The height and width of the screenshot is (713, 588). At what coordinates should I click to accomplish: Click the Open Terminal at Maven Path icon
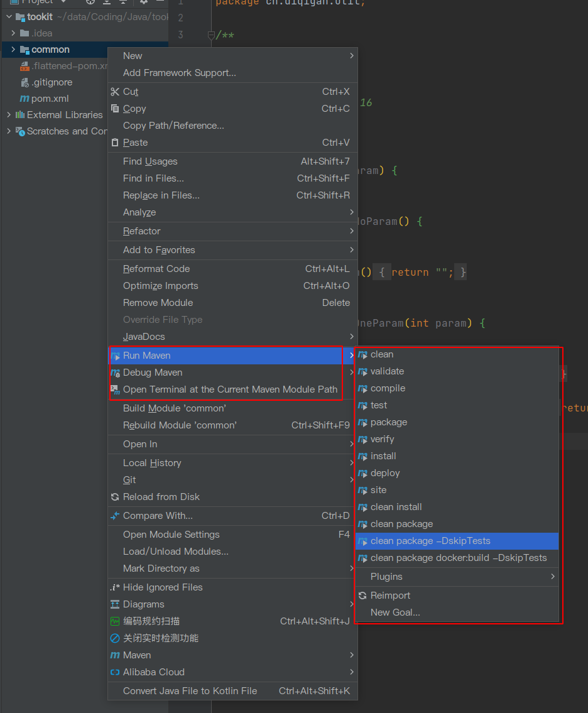point(115,389)
